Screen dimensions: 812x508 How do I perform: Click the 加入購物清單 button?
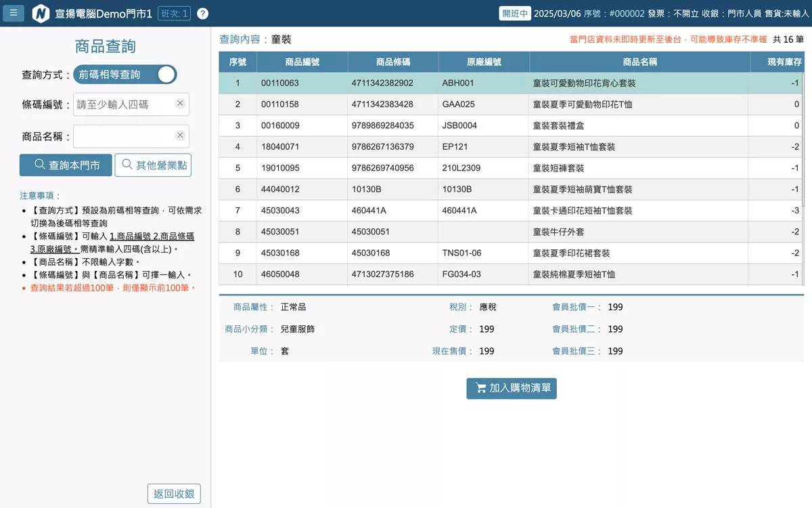tap(512, 388)
